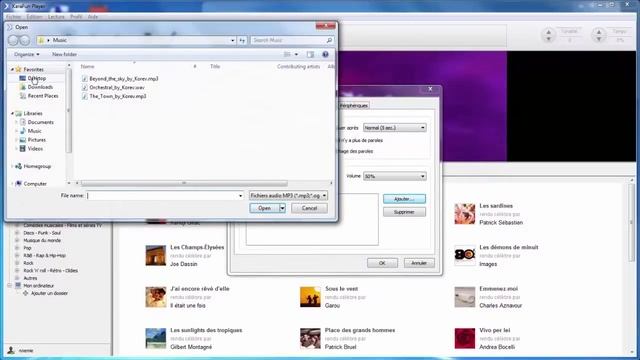
Task: Open the view options dropdown arrow
Action: (x=296, y=54)
